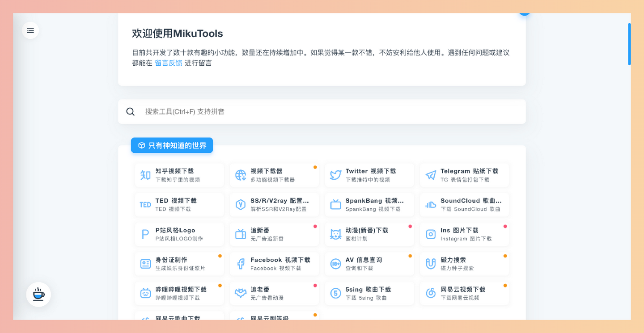The height and width of the screenshot is (333, 644).
Task: Click the 欢迎使用MikuTools heading
Action: [178, 34]
